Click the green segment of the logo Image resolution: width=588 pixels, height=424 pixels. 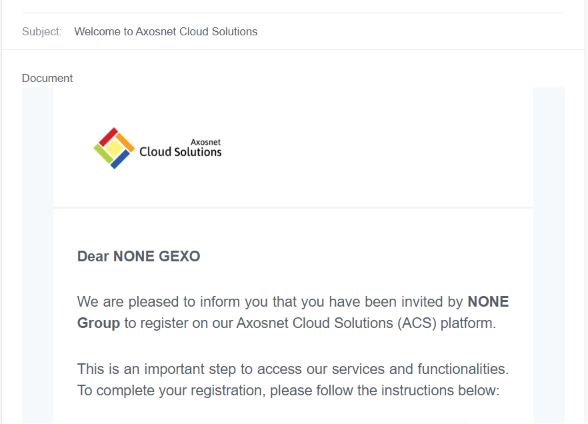point(103,154)
